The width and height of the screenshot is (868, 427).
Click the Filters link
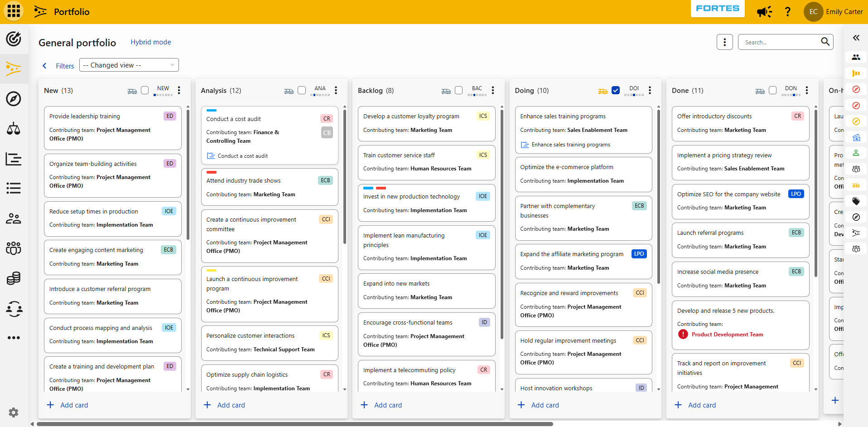pos(65,66)
